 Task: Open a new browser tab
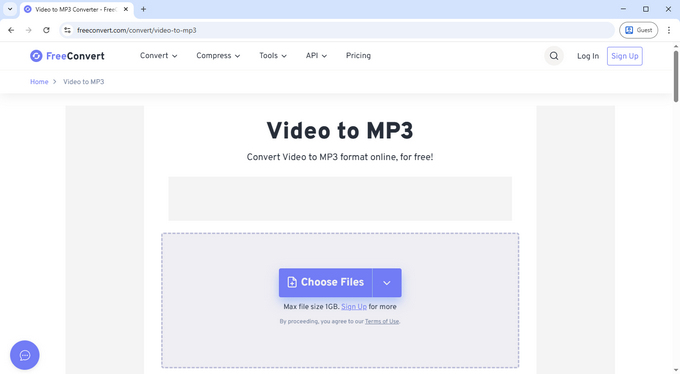click(x=143, y=9)
